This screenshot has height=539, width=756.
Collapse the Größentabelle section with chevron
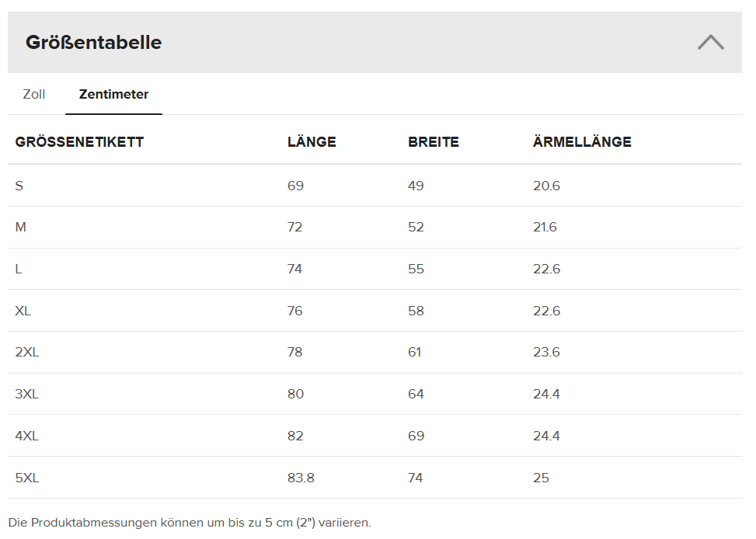click(710, 42)
